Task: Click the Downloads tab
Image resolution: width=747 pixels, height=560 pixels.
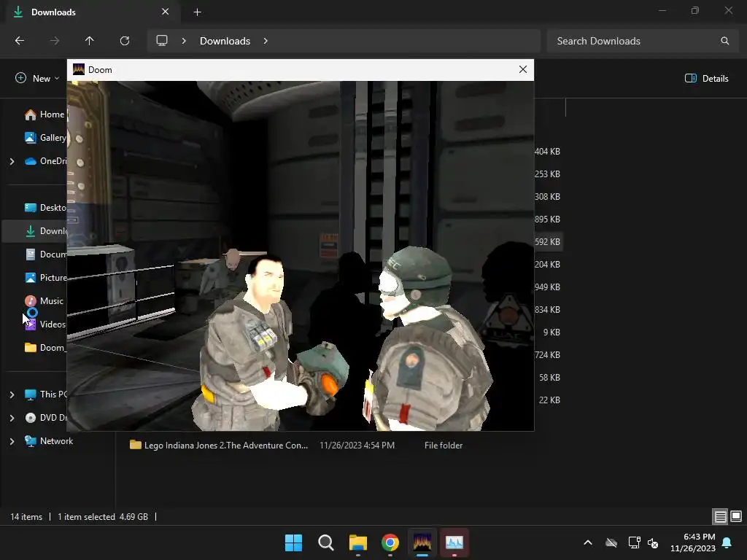Action: pos(93,12)
